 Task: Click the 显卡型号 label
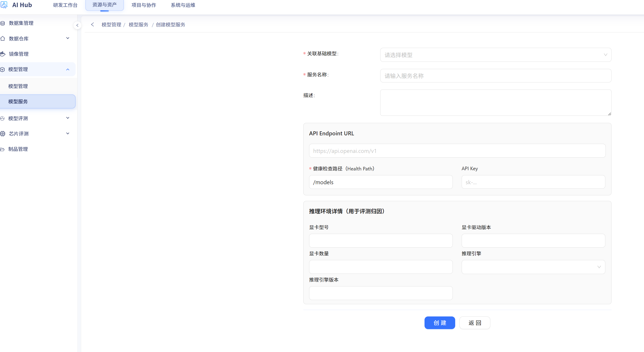tap(319, 227)
